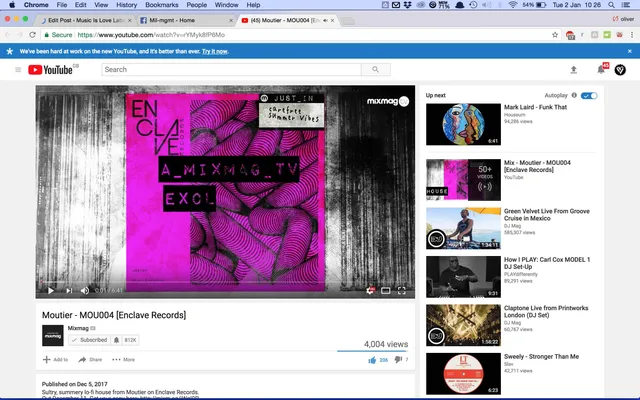Open Spotlight search in menu bar
The height and width of the screenshot is (400, 640).
coord(611,5)
